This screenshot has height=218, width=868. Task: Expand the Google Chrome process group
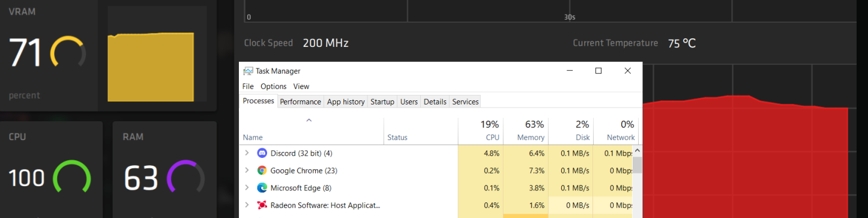coord(247,171)
